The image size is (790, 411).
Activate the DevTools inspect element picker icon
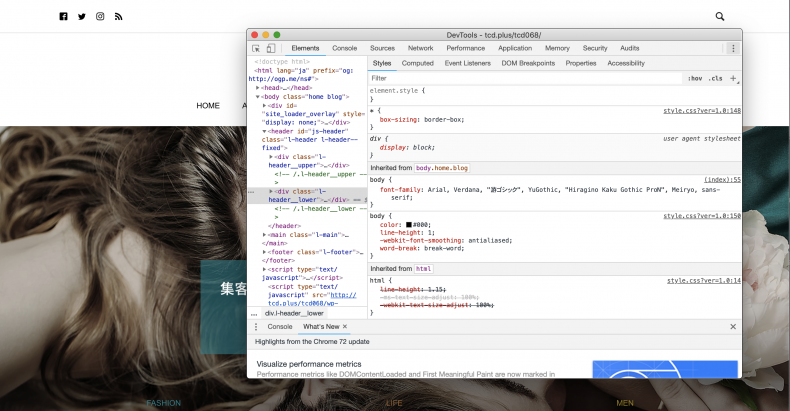click(256, 48)
